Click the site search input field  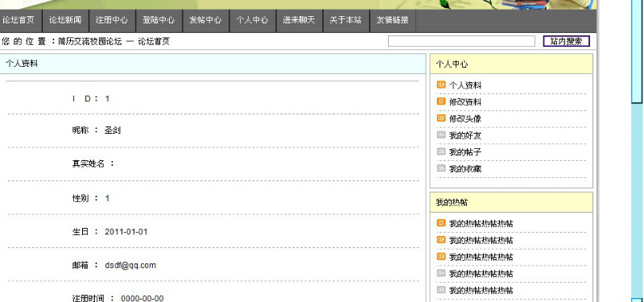461,41
